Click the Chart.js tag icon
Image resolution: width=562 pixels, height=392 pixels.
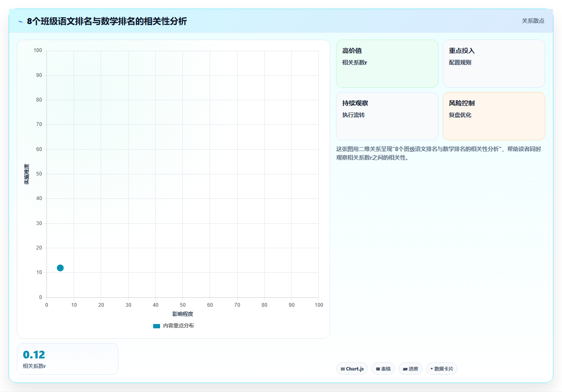pyautogui.click(x=343, y=369)
